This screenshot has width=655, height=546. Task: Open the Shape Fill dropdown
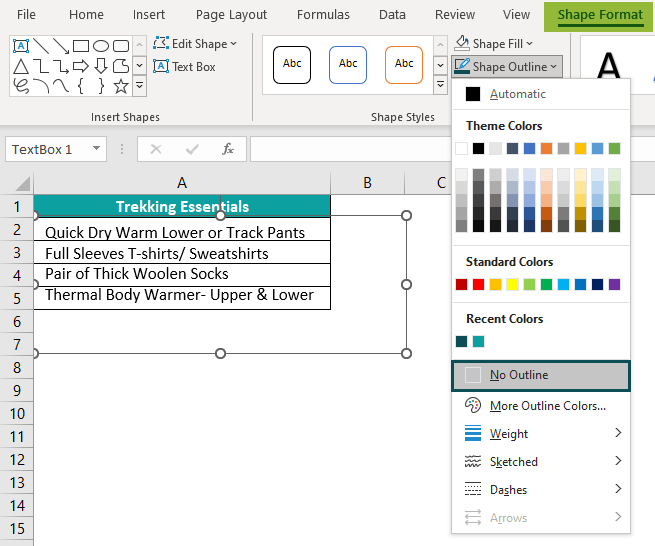coord(493,43)
